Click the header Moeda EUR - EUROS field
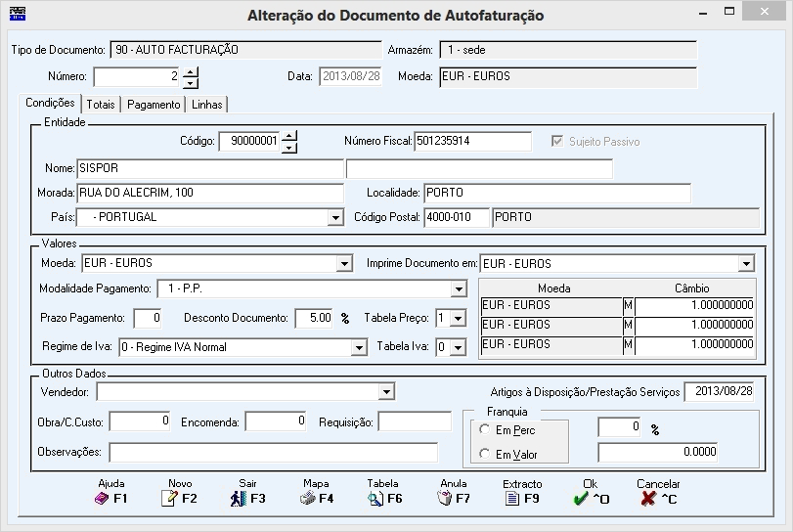The image size is (793, 532). (x=568, y=77)
